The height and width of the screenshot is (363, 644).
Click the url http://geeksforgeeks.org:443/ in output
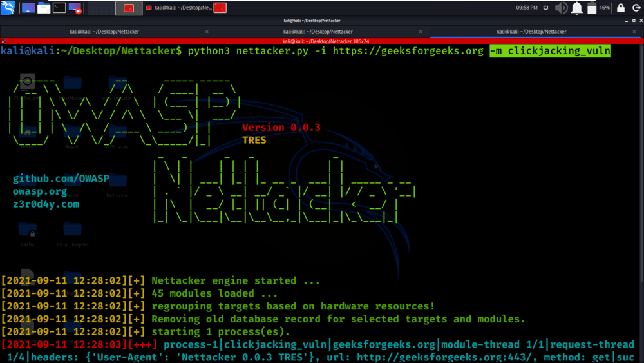[x=446, y=357]
